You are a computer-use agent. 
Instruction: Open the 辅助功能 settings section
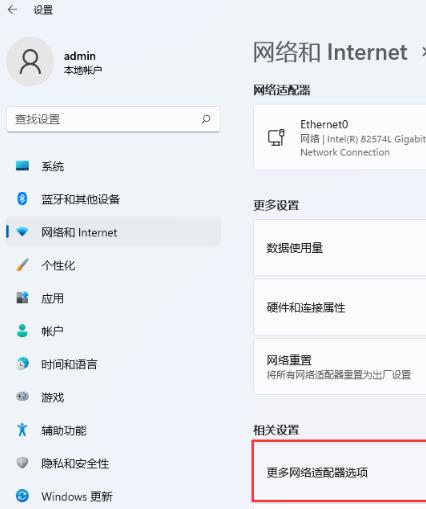point(113,430)
